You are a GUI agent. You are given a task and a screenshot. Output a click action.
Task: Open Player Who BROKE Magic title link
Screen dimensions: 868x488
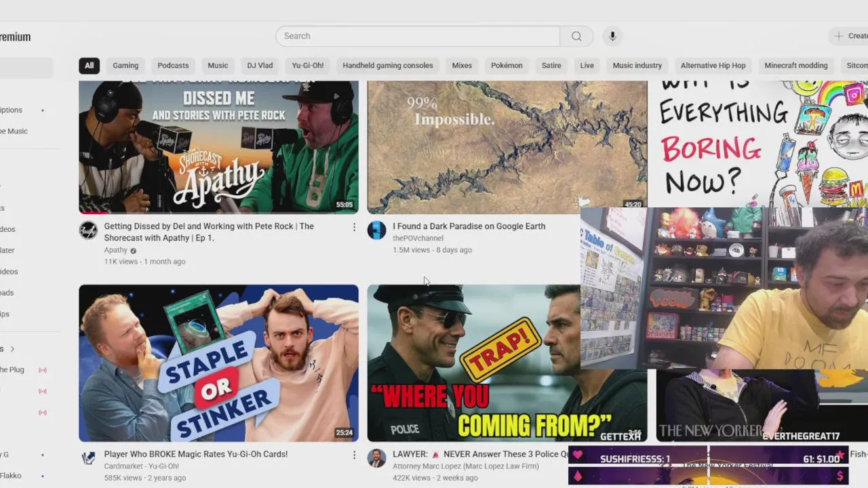tap(196, 454)
